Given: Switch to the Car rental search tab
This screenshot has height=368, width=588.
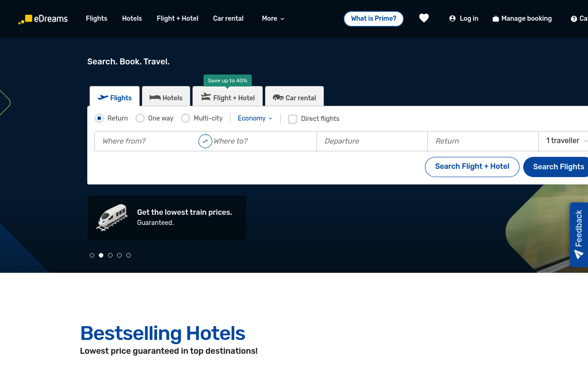Looking at the screenshot, I should coord(294,97).
